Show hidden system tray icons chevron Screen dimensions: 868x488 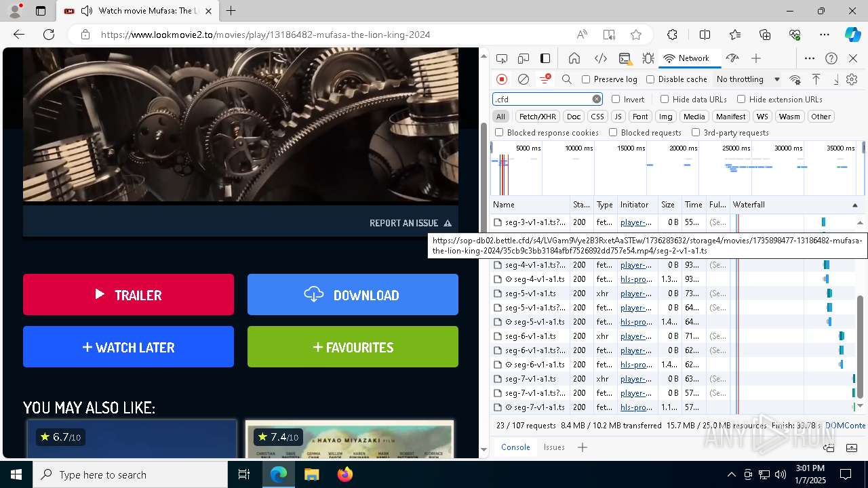(x=731, y=474)
